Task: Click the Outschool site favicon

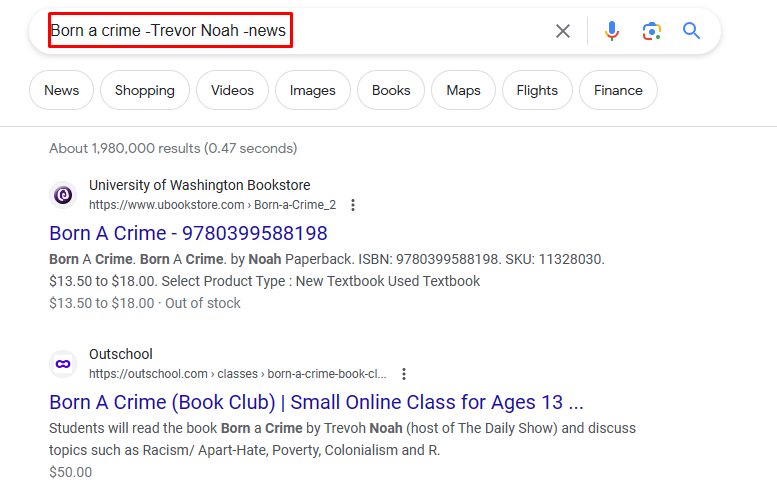Action: point(63,364)
